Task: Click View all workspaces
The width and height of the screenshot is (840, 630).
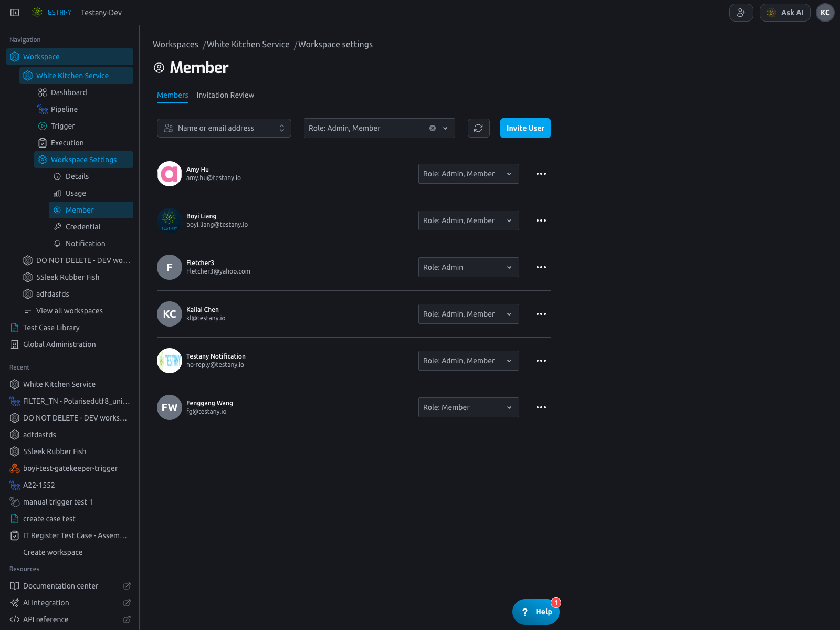Action: 76,311
